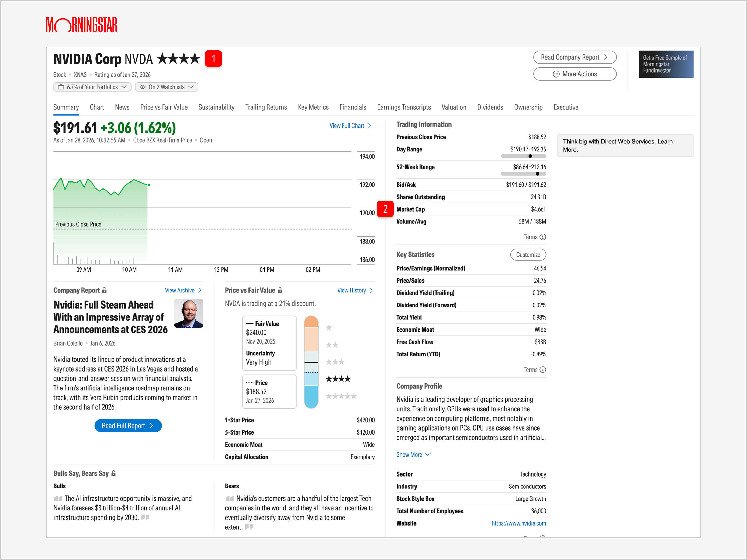Click the Nvidia: Full Steam Ahead report headline
The height and width of the screenshot is (560, 747).
click(110, 317)
